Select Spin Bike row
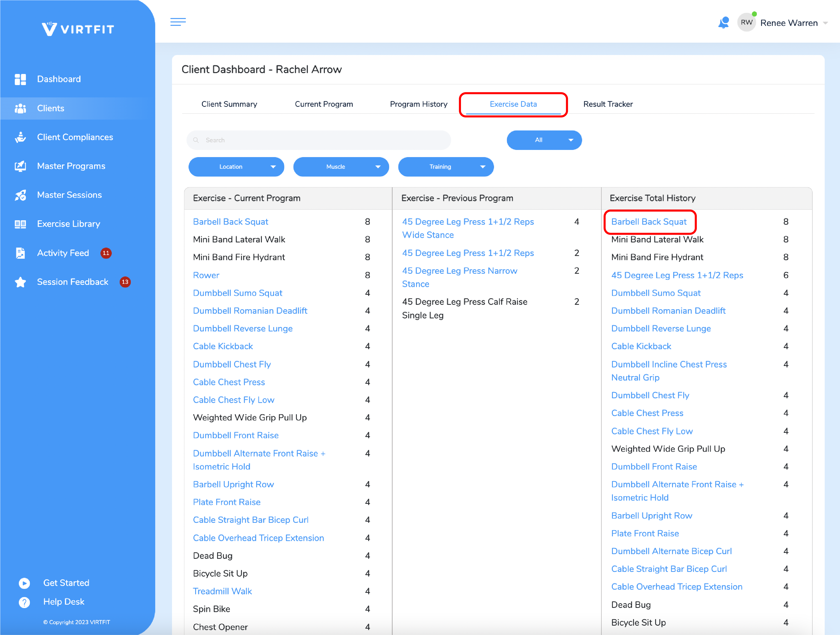840x635 pixels. click(211, 609)
